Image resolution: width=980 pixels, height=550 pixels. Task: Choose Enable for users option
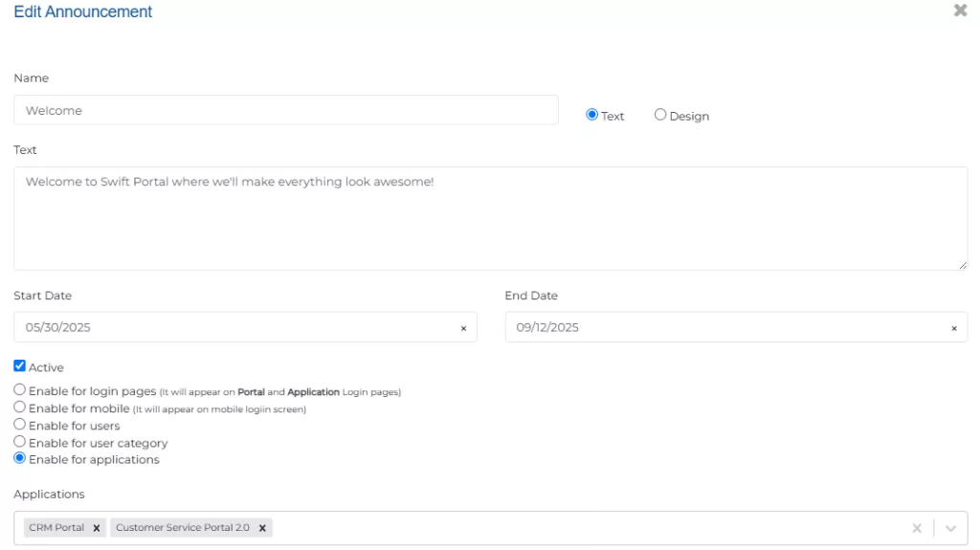click(x=20, y=425)
